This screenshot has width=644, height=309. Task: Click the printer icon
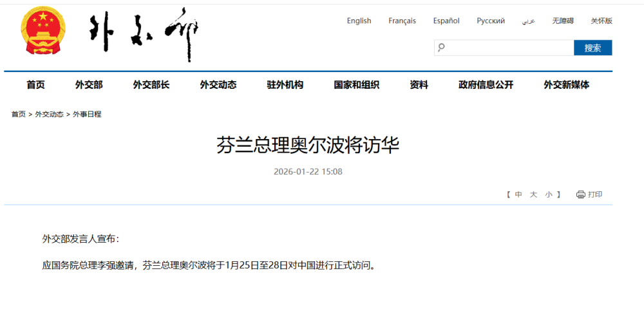580,194
